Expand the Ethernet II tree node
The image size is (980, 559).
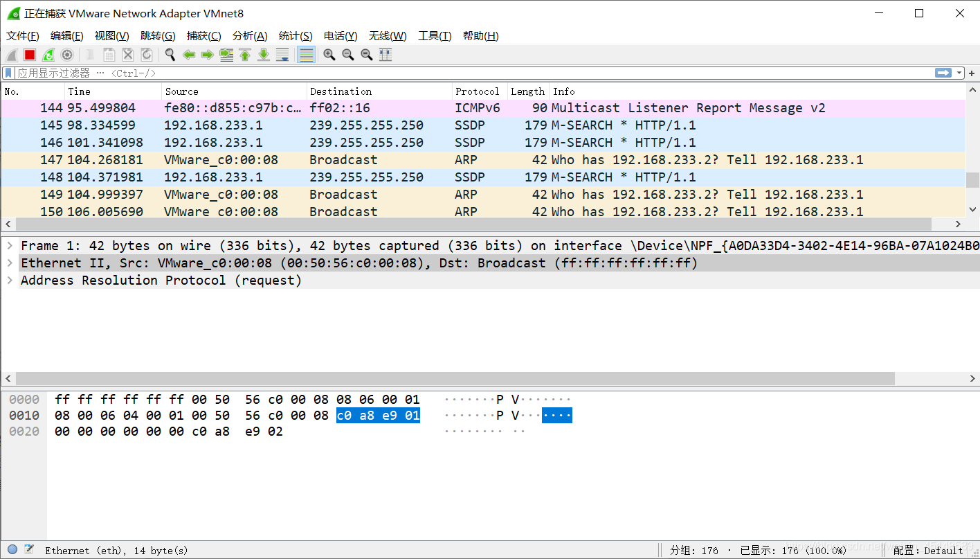10,263
